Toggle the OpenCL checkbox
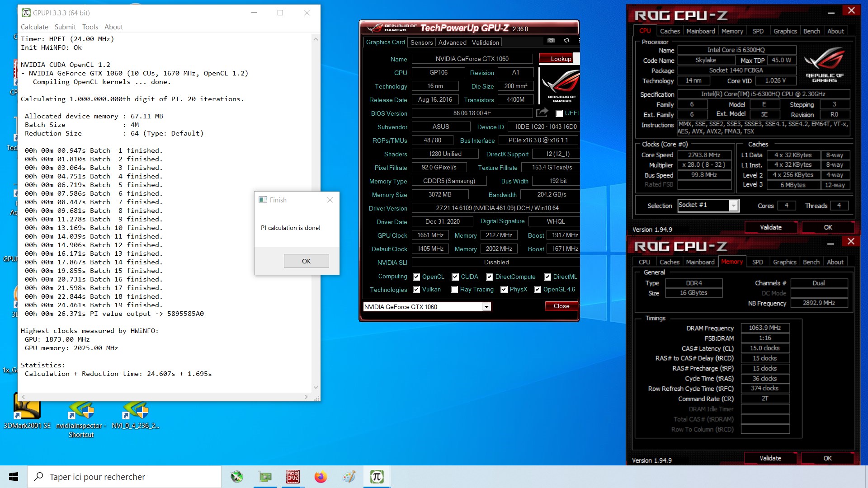The image size is (868, 488). 416,277
